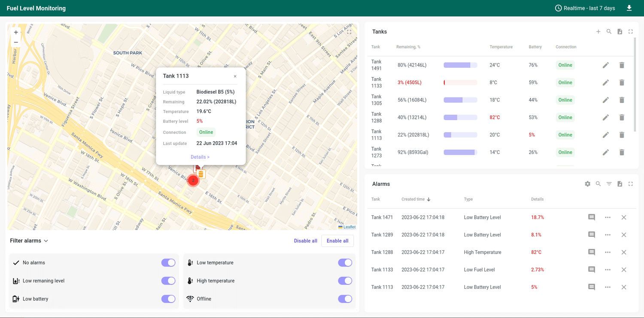This screenshot has height=318, width=644.
Task: Open comments for the Tank 1471 alarm
Action: tap(591, 217)
